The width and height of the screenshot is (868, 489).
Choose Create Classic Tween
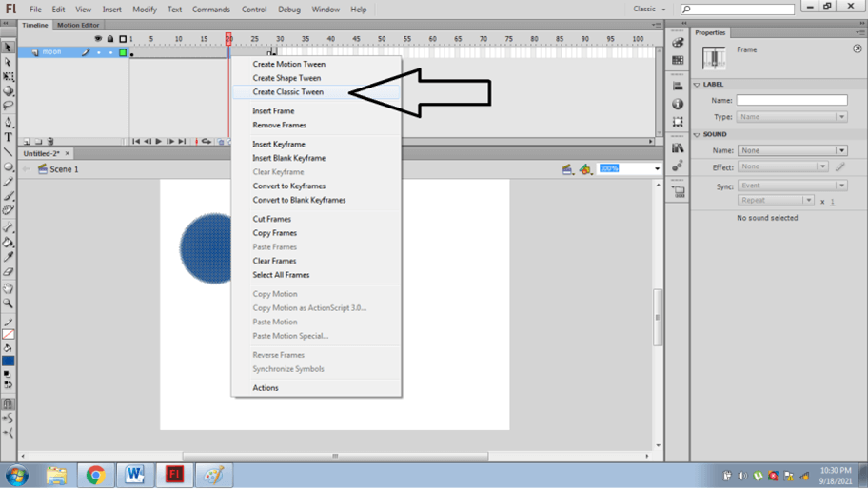pos(287,92)
